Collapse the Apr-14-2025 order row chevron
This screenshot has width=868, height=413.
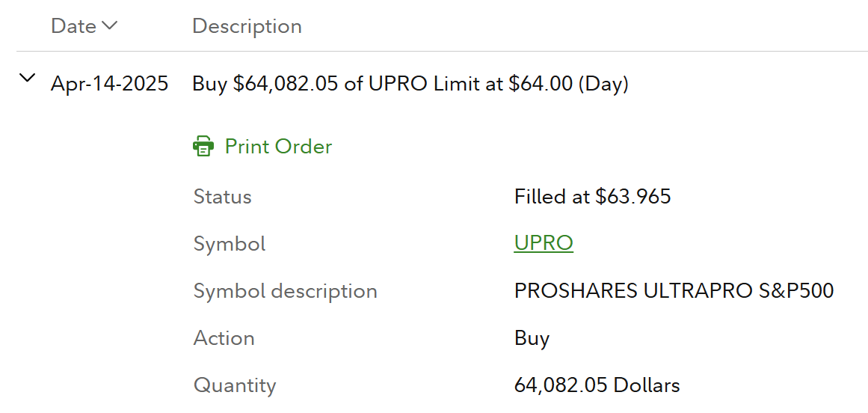click(28, 78)
